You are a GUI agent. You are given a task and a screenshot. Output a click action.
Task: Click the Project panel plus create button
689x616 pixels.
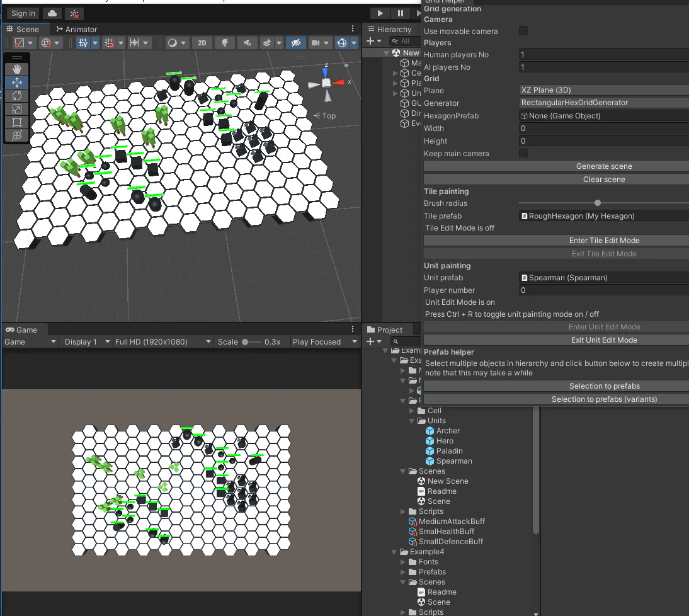pos(370,341)
